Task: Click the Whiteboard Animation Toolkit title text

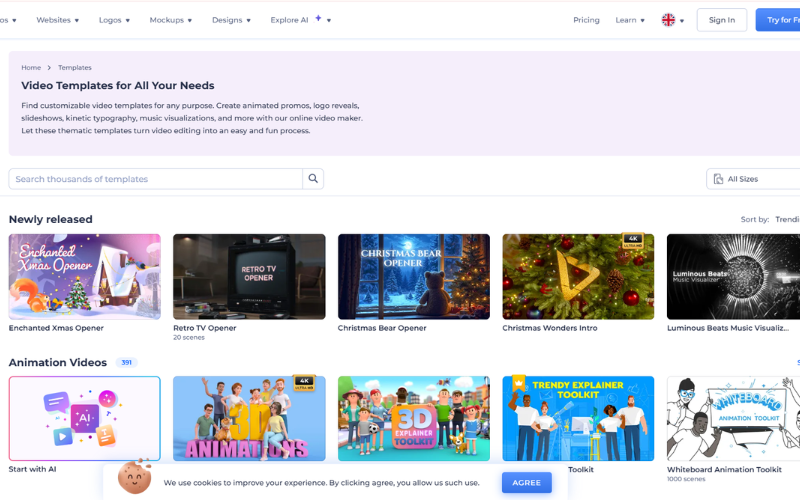Action: tap(724, 469)
